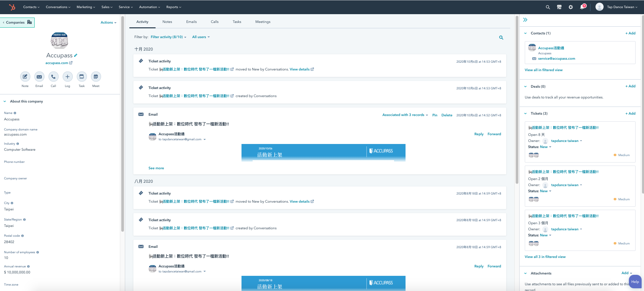Switch to the Emails tab

point(191,22)
